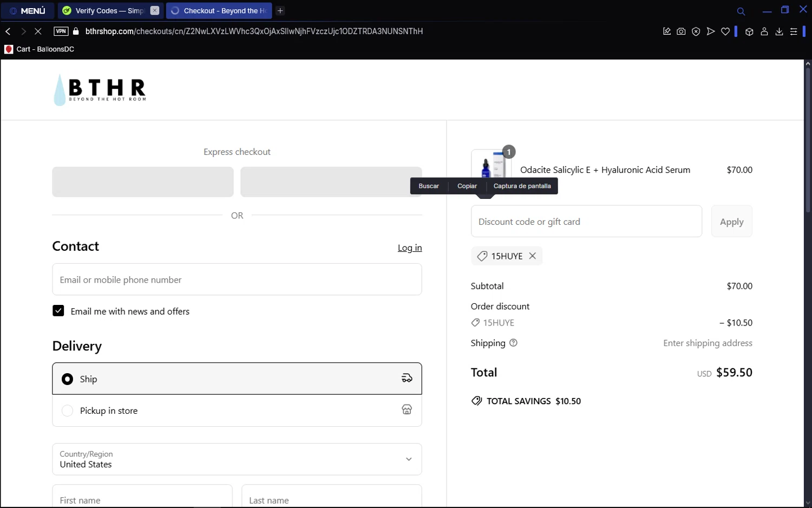
Task: Add page to bookmarks with heart icon
Action: pos(725,31)
